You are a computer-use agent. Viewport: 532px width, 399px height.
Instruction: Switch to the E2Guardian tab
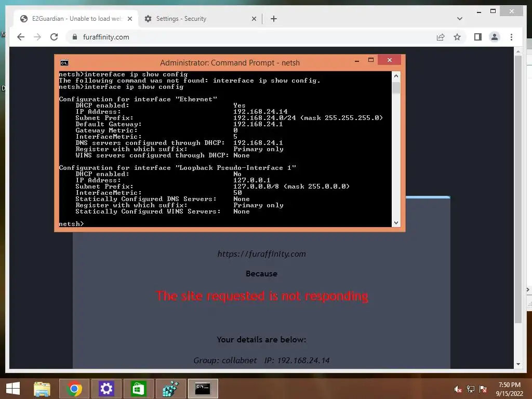(x=76, y=19)
